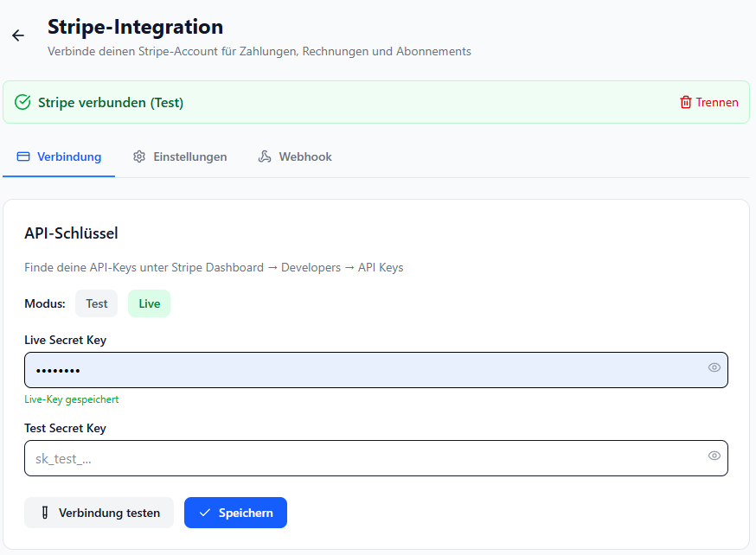Image resolution: width=756 pixels, height=555 pixels.
Task: Focus the Test Secret Key field
Action: pyautogui.click(x=376, y=458)
